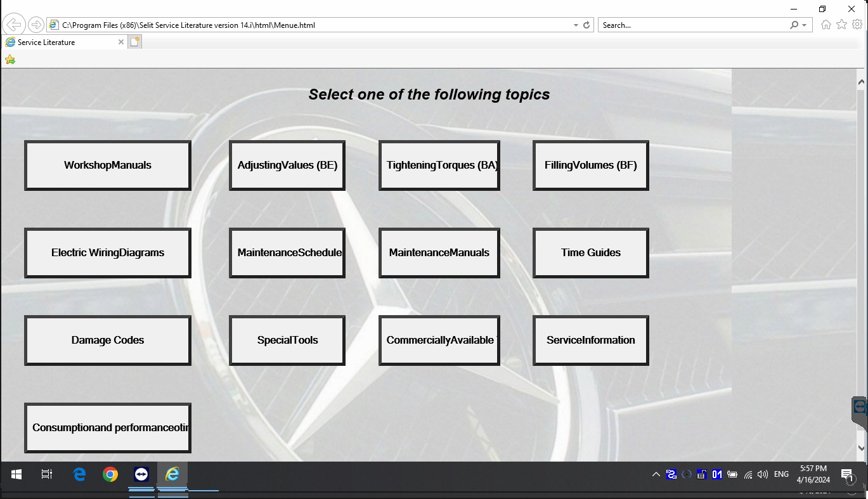868x499 pixels.
Task: Click the scrollbar down arrow
Action: pyautogui.click(x=861, y=448)
